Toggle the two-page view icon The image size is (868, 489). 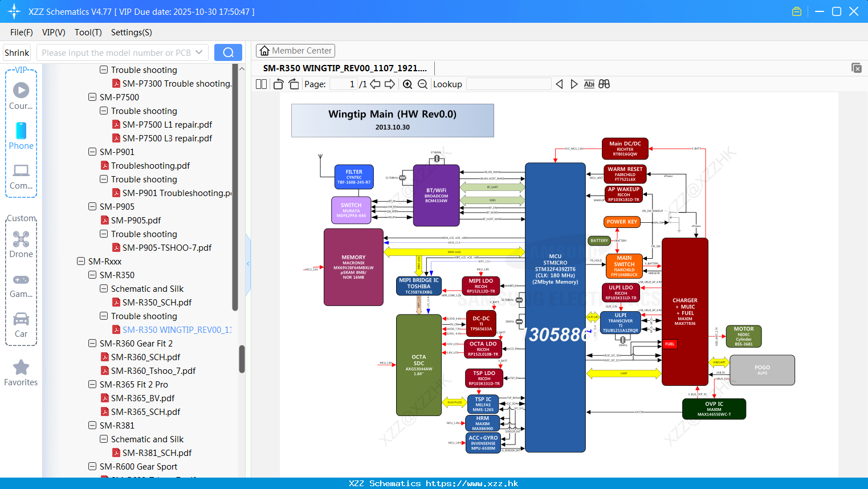tap(261, 84)
